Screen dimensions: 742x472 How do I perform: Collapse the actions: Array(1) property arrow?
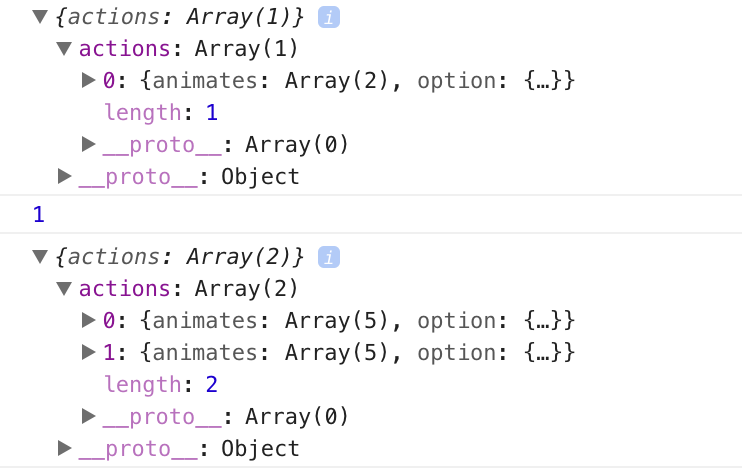tap(65, 49)
